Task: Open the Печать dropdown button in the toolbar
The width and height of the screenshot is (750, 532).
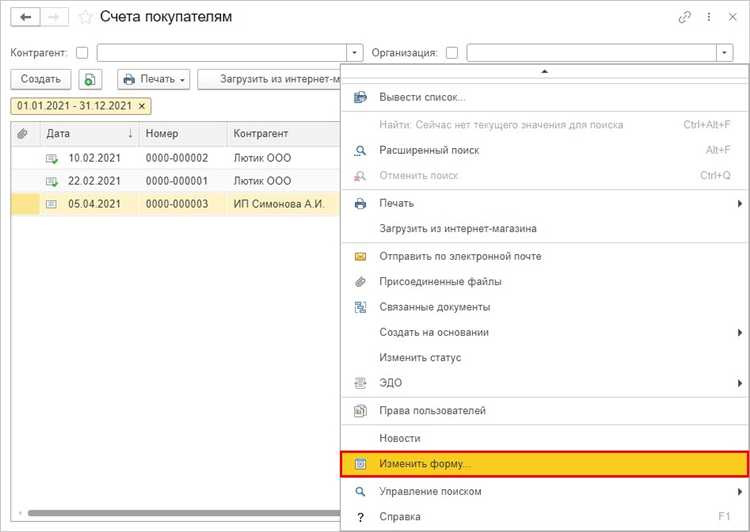Action: [x=154, y=79]
